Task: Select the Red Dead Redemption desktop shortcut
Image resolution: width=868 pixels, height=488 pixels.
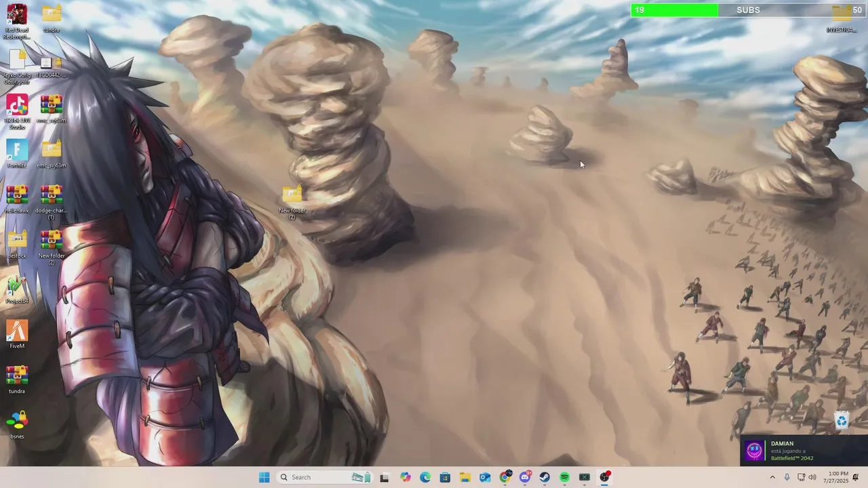Action: (x=17, y=20)
